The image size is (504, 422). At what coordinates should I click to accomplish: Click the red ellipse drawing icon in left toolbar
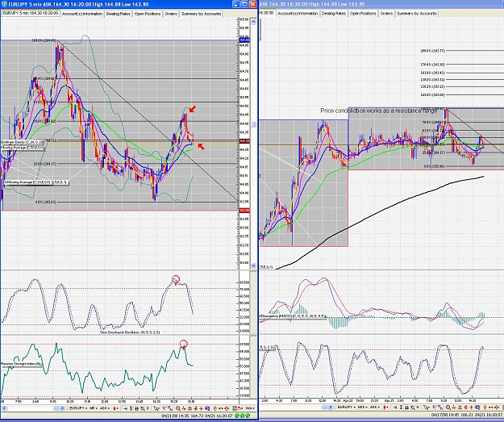[x=215, y=408]
